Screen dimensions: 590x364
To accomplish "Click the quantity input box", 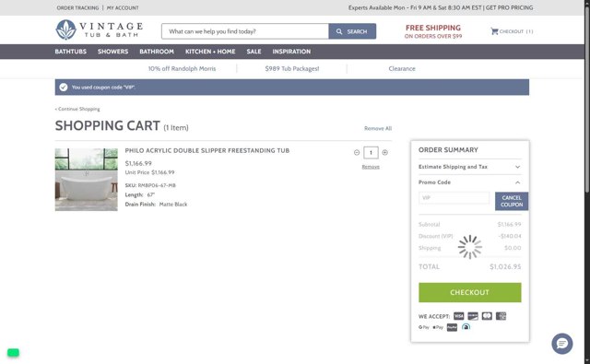I will pyautogui.click(x=371, y=153).
